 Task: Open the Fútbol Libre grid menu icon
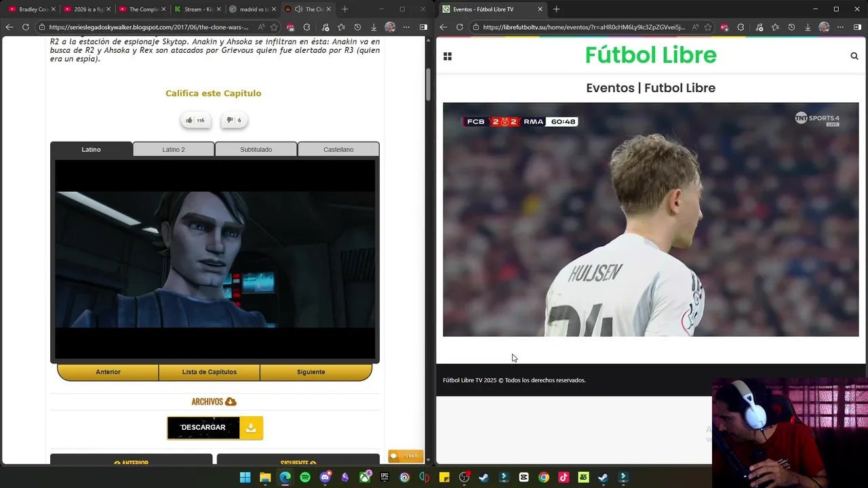click(x=448, y=56)
